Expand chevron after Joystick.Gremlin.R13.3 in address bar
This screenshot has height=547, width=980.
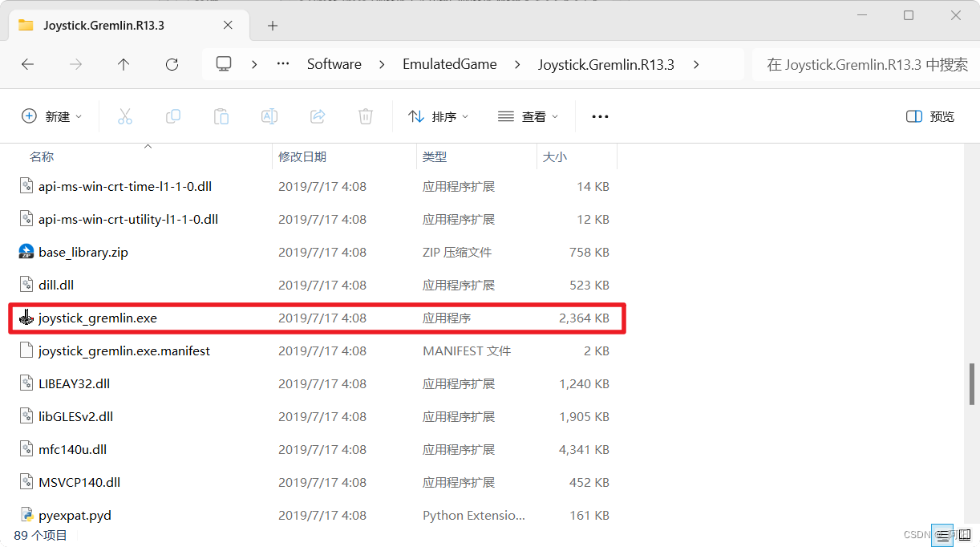tap(695, 64)
